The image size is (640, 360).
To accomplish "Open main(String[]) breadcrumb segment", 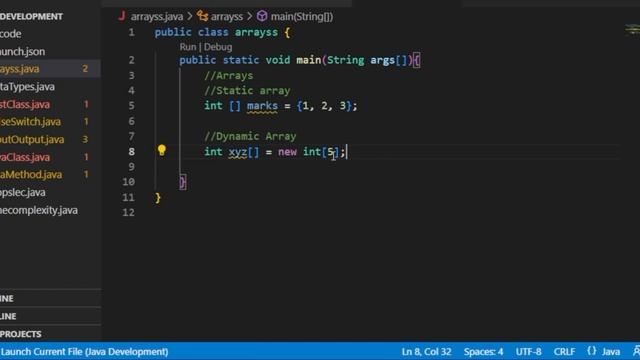I will point(302,17).
